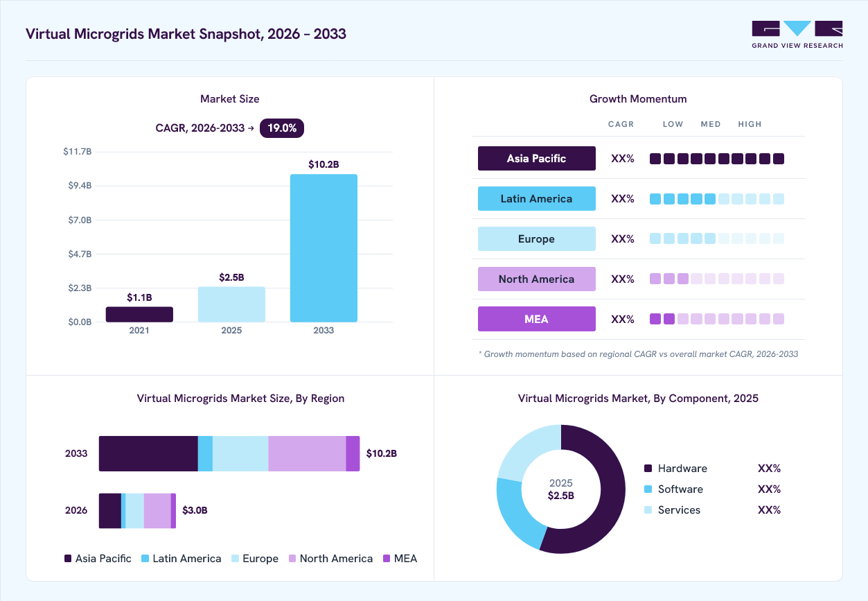Click the Services XX% share value

[770, 509]
